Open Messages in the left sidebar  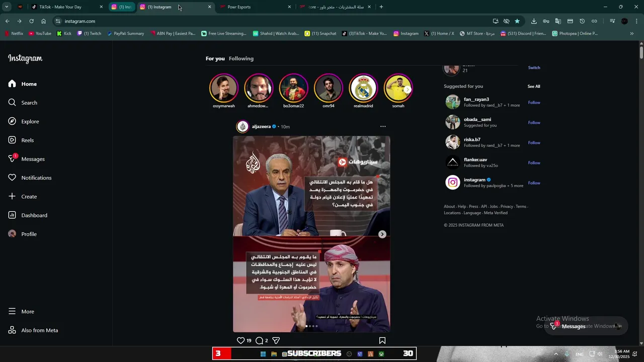point(26,159)
